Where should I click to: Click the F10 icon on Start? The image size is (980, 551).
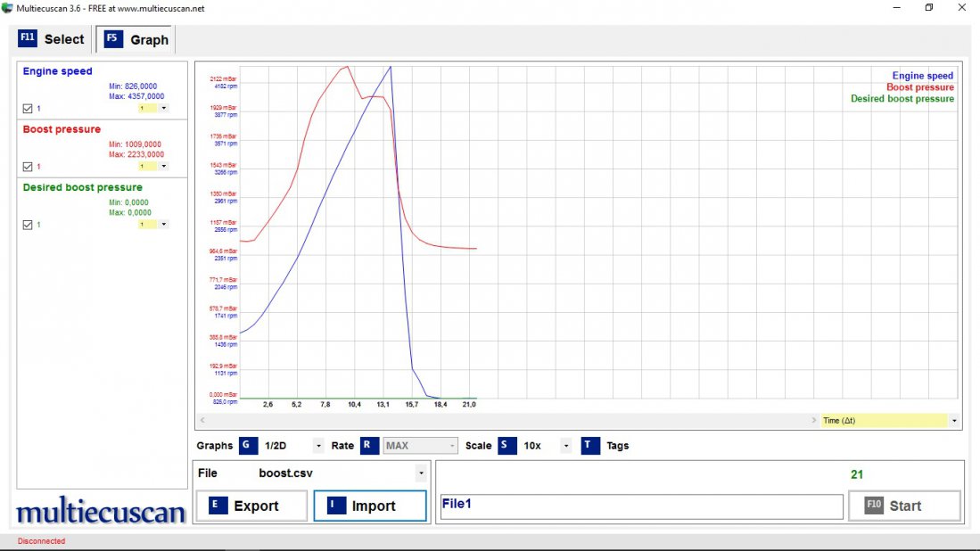[x=874, y=506]
